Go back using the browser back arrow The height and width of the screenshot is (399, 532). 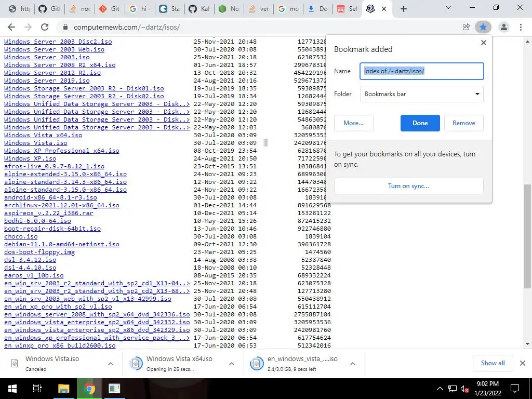(x=11, y=27)
